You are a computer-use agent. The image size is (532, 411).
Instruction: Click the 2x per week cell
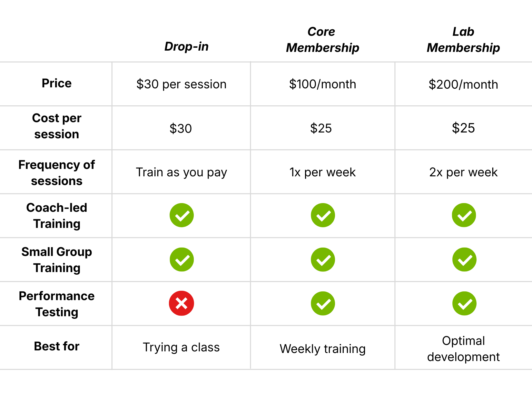click(x=463, y=172)
